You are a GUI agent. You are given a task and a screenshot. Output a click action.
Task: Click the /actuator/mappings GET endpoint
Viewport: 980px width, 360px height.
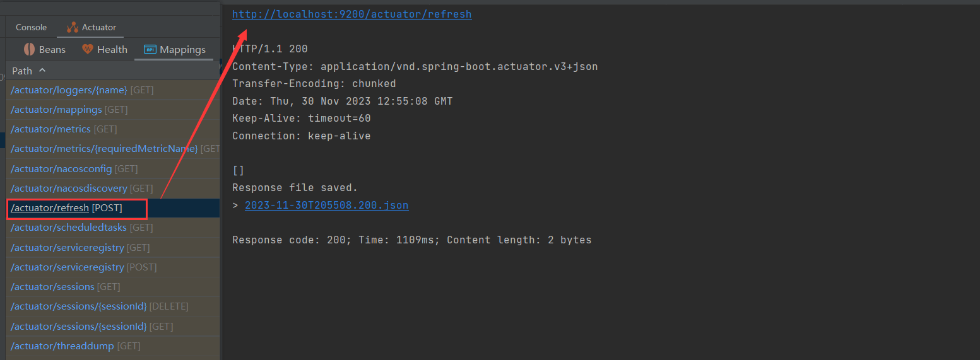click(56, 110)
